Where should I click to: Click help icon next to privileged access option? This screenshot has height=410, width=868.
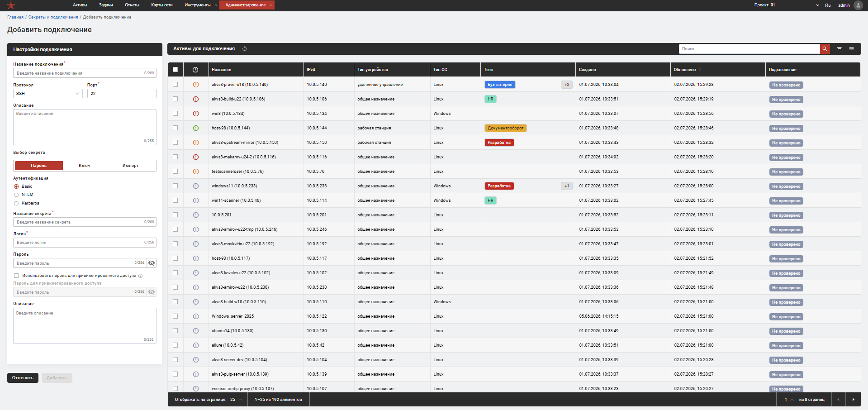pyautogui.click(x=140, y=276)
